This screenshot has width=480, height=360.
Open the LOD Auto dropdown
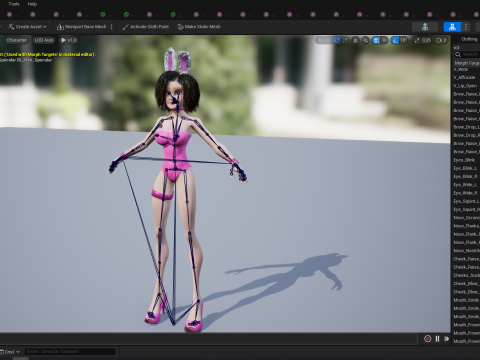44,40
